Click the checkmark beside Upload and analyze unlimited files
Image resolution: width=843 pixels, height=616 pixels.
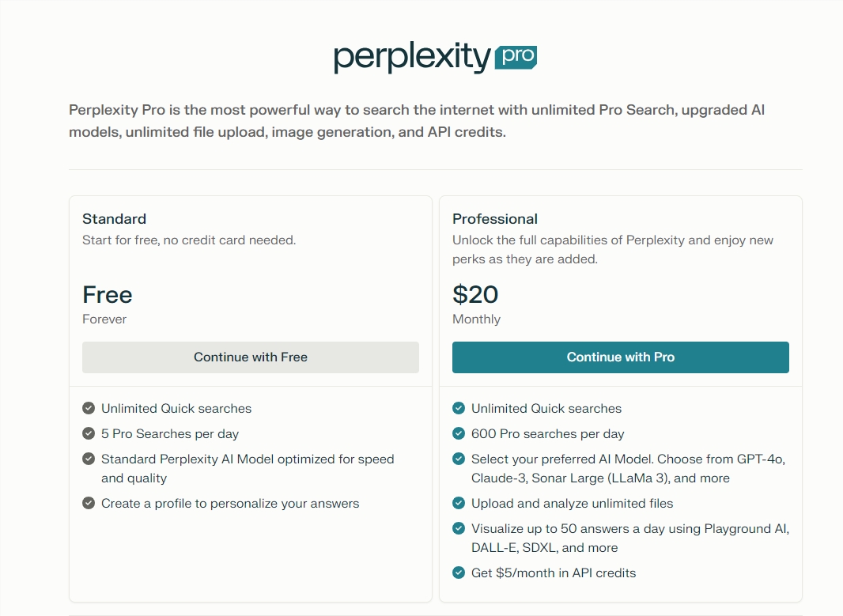pos(459,503)
